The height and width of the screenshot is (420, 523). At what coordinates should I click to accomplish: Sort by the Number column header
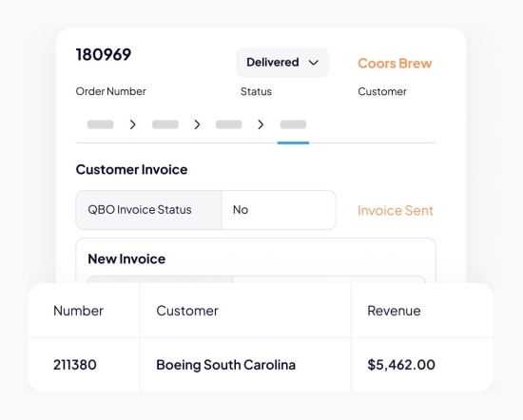(78, 311)
